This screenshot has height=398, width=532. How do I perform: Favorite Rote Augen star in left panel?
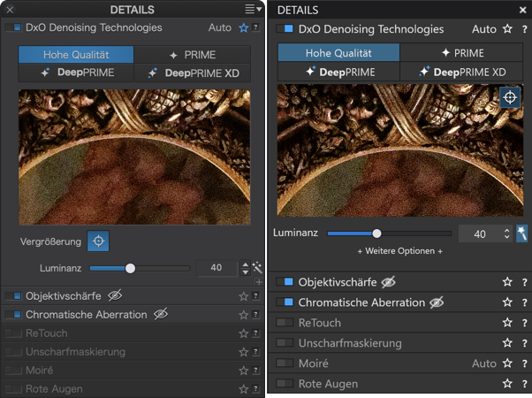click(244, 389)
